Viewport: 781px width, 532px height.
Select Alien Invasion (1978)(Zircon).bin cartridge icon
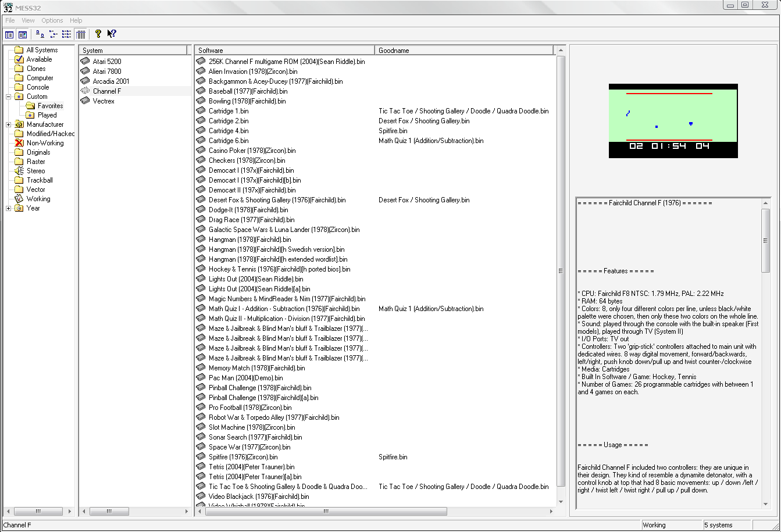(x=201, y=71)
